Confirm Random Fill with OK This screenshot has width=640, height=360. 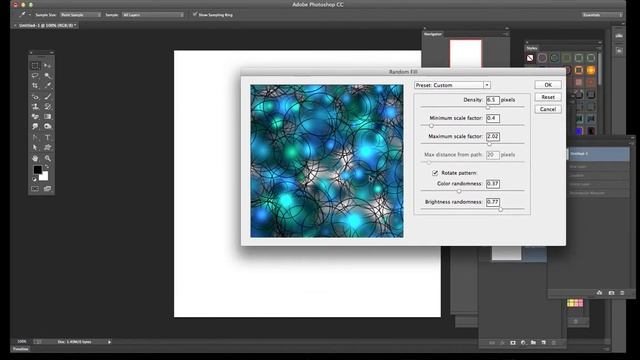click(x=548, y=85)
